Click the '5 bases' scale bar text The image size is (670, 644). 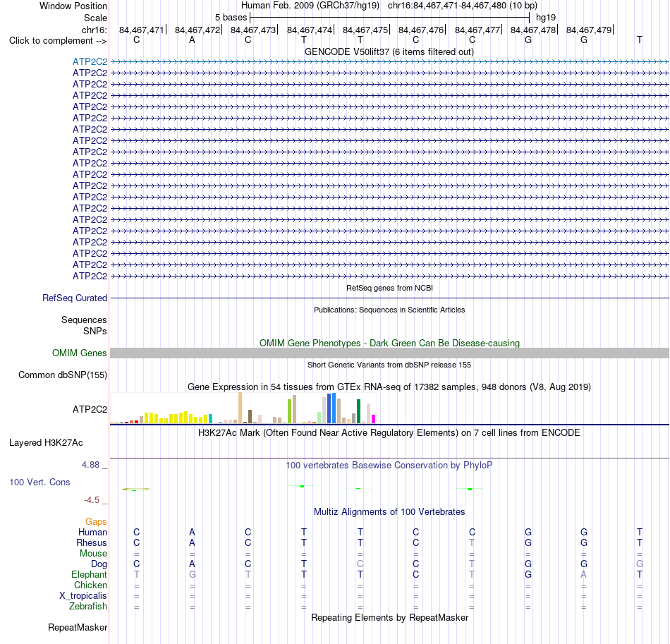(231, 18)
